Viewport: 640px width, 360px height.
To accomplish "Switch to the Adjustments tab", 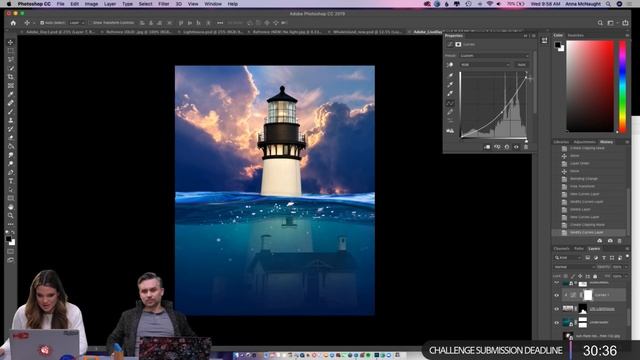I will (x=584, y=142).
